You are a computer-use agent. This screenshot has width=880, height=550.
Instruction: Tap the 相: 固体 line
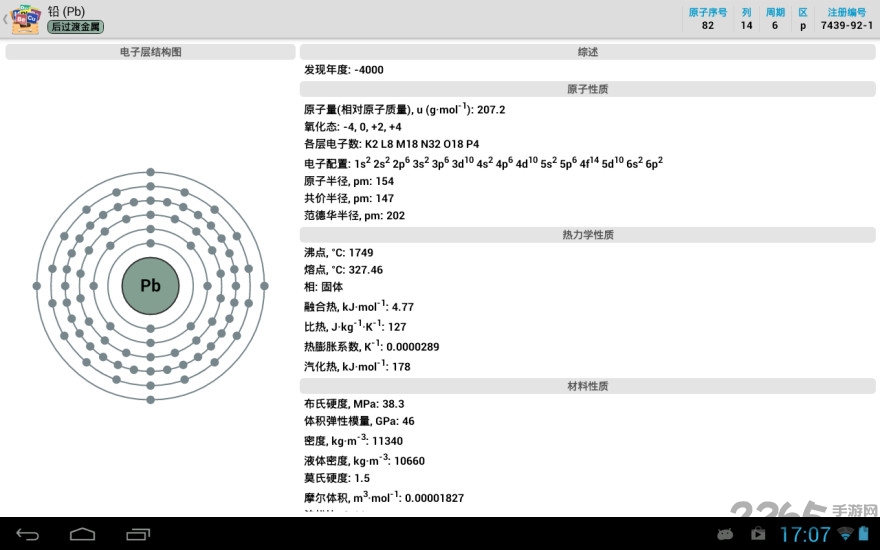(323, 287)
